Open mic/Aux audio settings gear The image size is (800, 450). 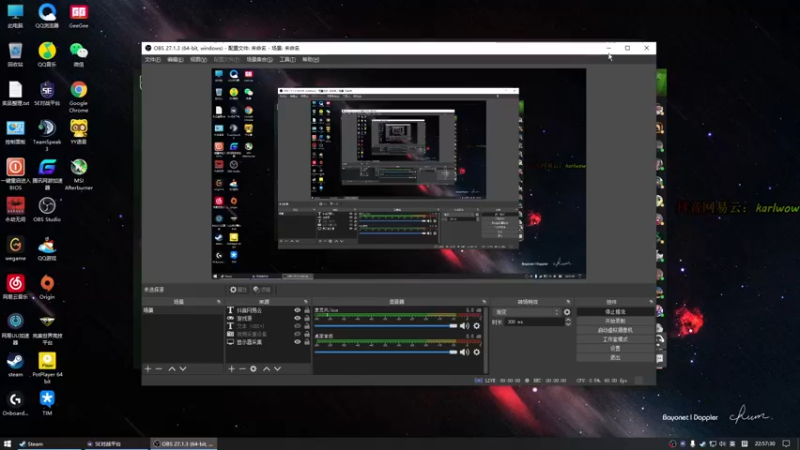tap(477, 326)
